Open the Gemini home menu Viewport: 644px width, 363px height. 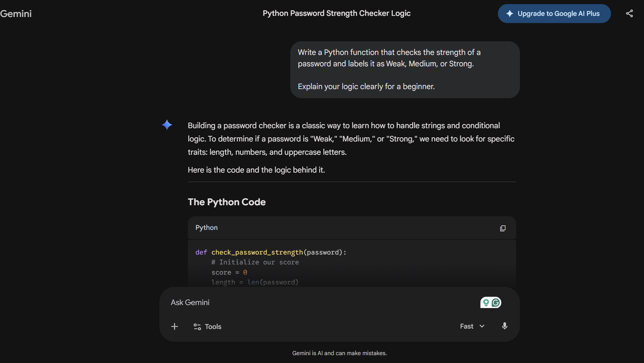click(16, 13)
